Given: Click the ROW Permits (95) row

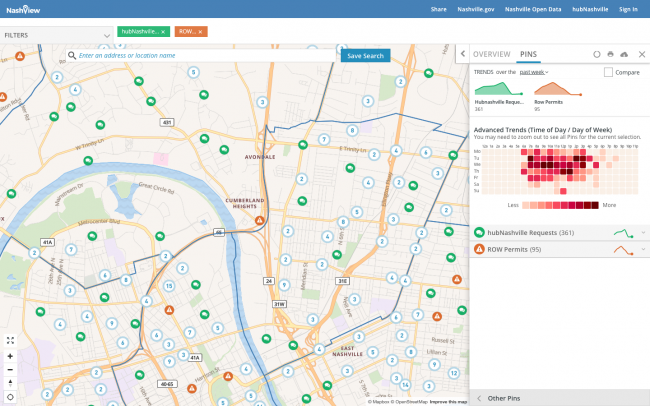Looking at the screenshot, I should [559, 249].
